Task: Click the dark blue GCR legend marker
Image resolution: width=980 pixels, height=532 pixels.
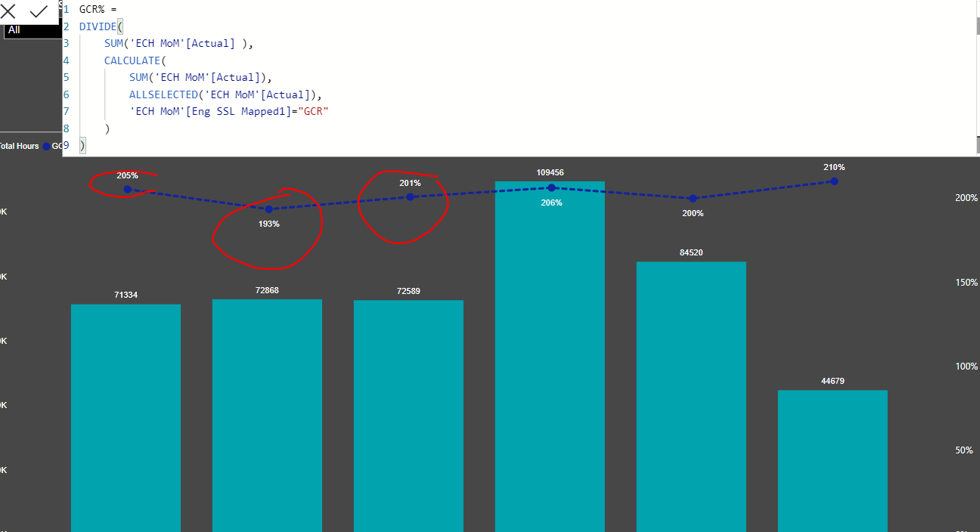Action: click(47, 146)
